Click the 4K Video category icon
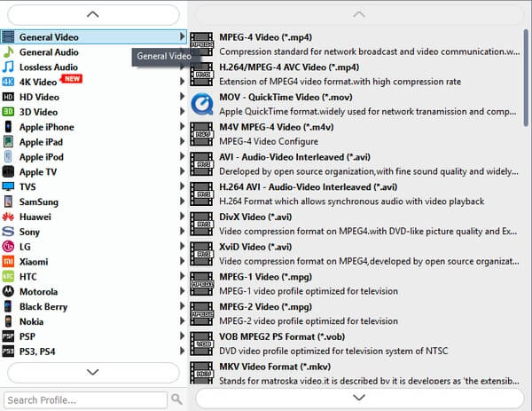 (8, 82)
